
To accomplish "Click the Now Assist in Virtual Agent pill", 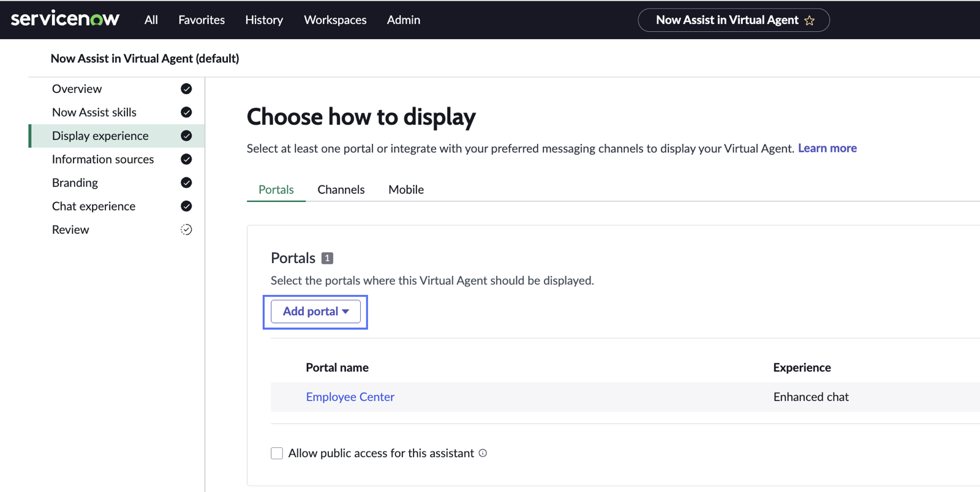I will (x=734, y=20).
